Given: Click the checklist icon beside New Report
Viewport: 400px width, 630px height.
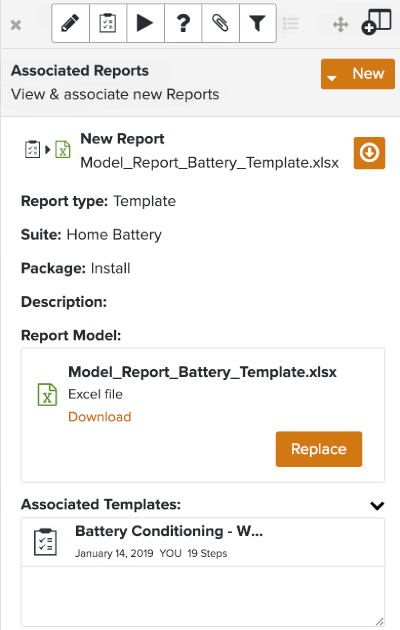Looking at the screenshot, I should click(32, 149).
